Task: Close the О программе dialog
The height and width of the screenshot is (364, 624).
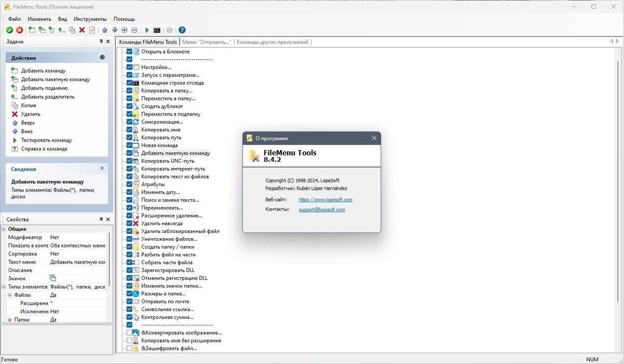Action: click(x=374, y=138)
